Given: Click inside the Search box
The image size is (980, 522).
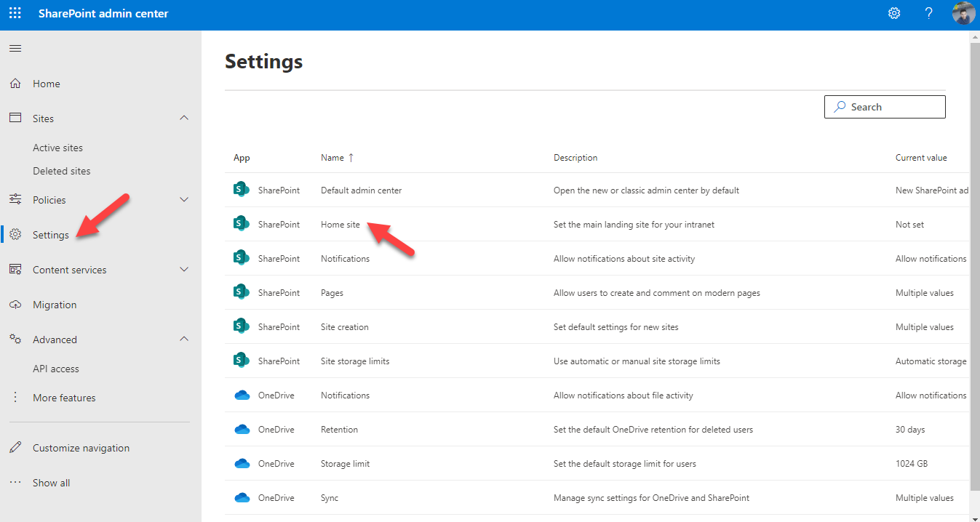Looking at the screenshot, I should click(884, 106).
